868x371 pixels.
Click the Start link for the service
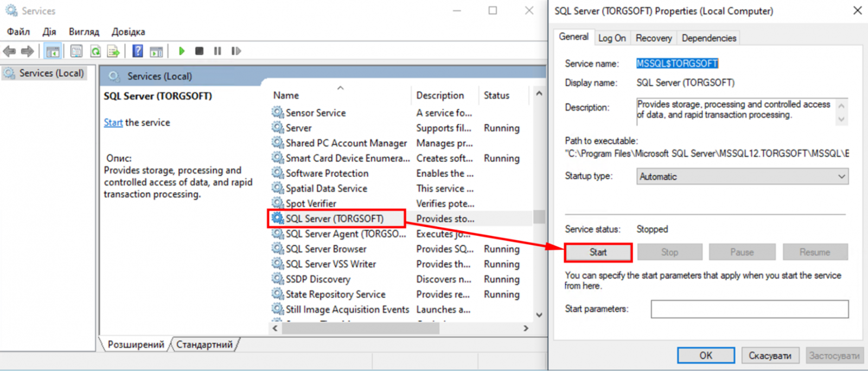(113, 123)
